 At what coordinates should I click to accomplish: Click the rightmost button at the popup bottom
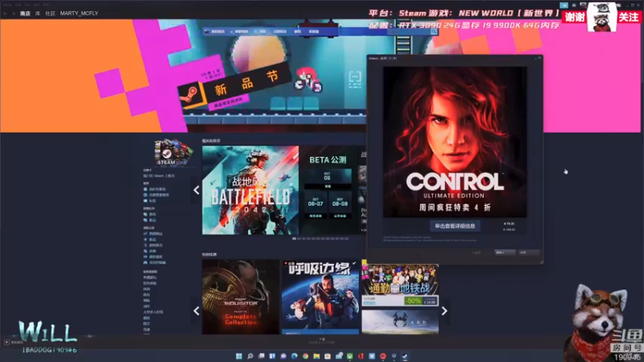click(530, 253)
